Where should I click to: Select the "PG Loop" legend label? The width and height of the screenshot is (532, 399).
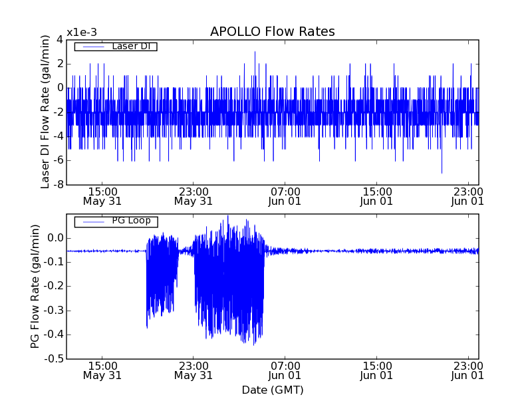(131, 221)
